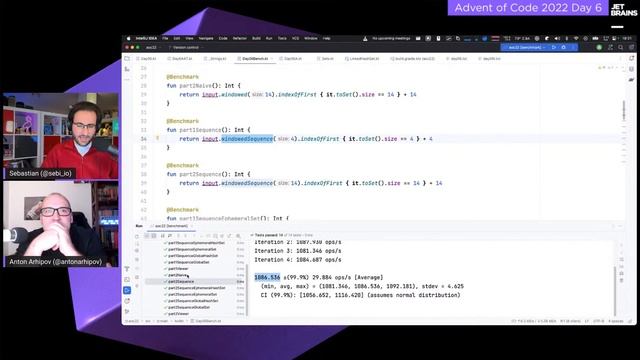
Task: Open the Structure tool window icon
Action: [127, 69]
